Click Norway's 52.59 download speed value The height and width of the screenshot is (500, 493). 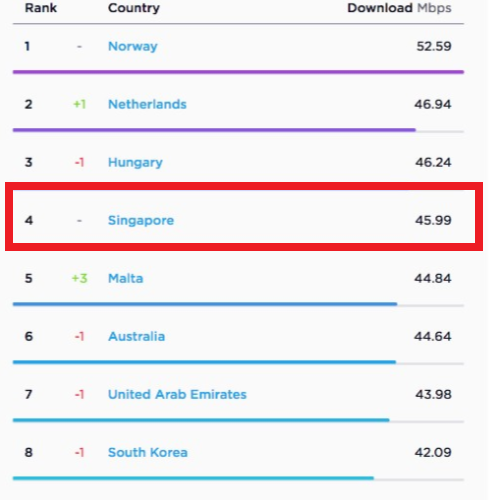(434, 46)
